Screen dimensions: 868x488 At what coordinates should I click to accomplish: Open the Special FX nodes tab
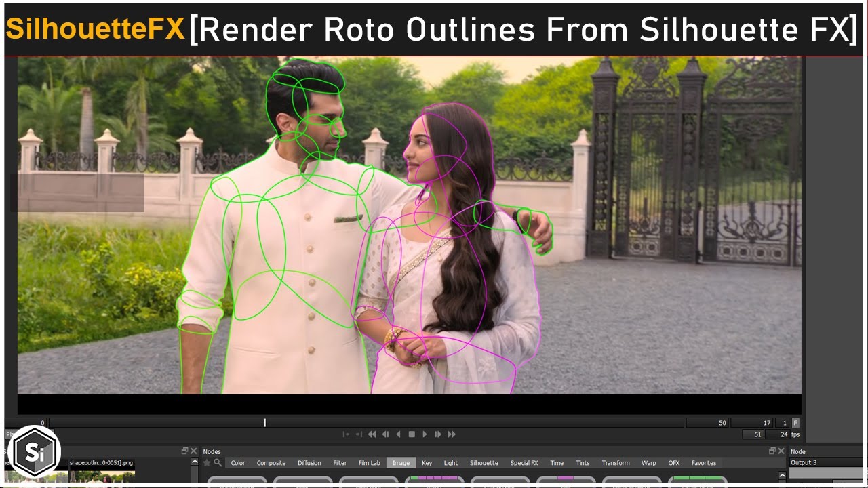(524, 463)
